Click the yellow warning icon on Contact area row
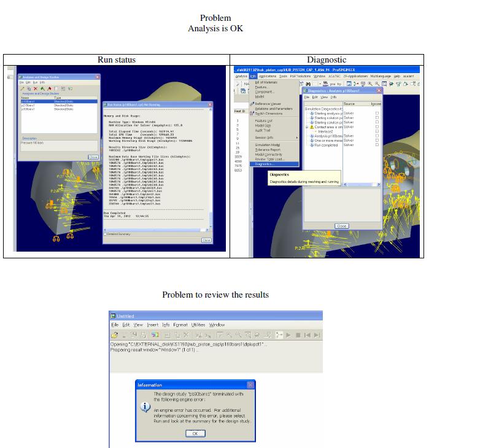Screen dimensions: 491x448 point(312,127)
